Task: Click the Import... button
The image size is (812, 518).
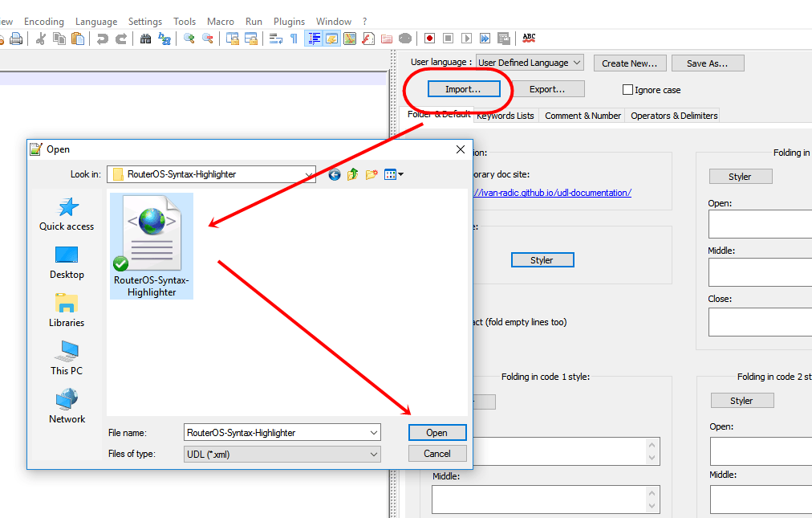Action: (x=464, y=89)
